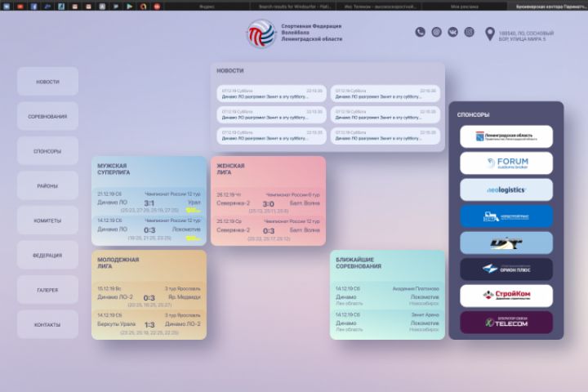Open the email @ icon in the header
This screenshot has height=392, width=588.
click(436, 33)
